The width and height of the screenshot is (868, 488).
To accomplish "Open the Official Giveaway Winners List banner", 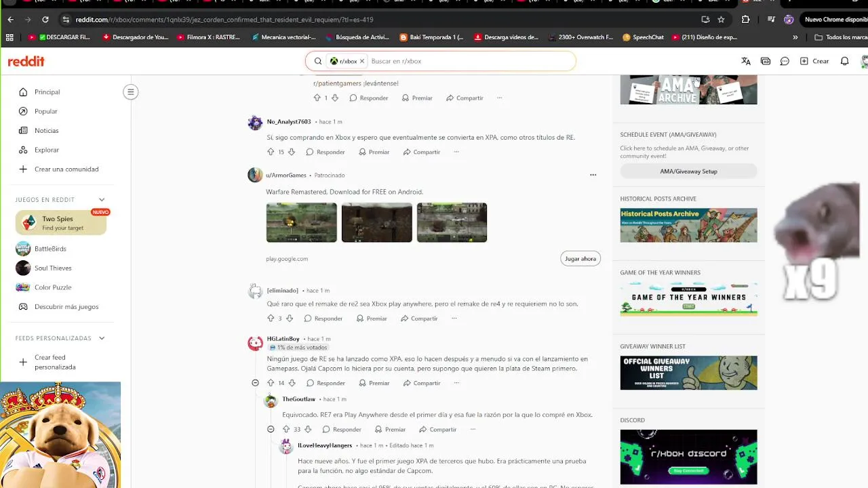I will coord(688,373).
